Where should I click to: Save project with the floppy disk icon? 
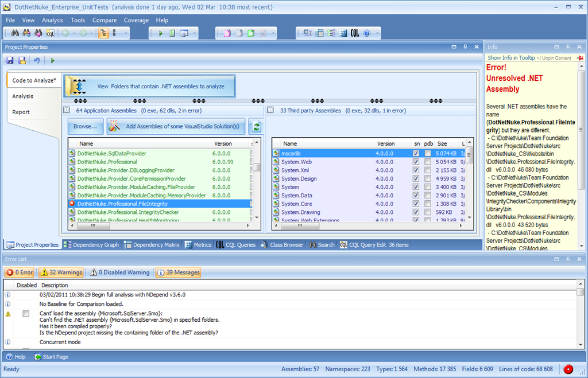tap(10, 60)
